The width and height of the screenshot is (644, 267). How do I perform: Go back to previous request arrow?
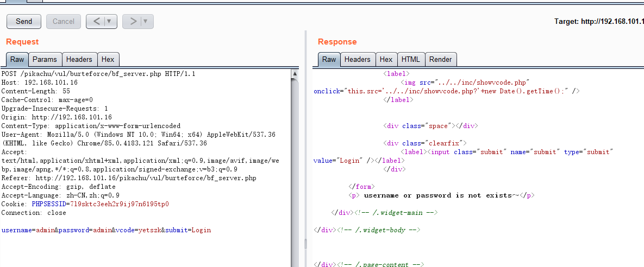(x=96, y=21)
